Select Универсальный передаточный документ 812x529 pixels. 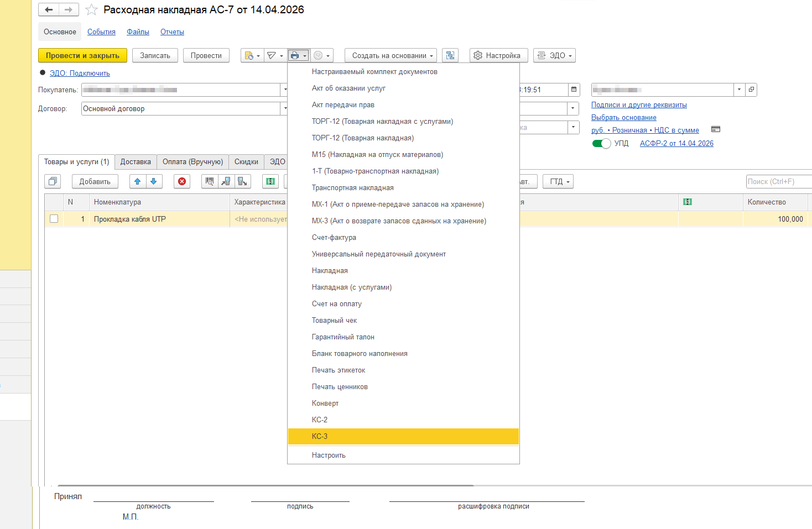pyautogui.click(x=403, y=254)
